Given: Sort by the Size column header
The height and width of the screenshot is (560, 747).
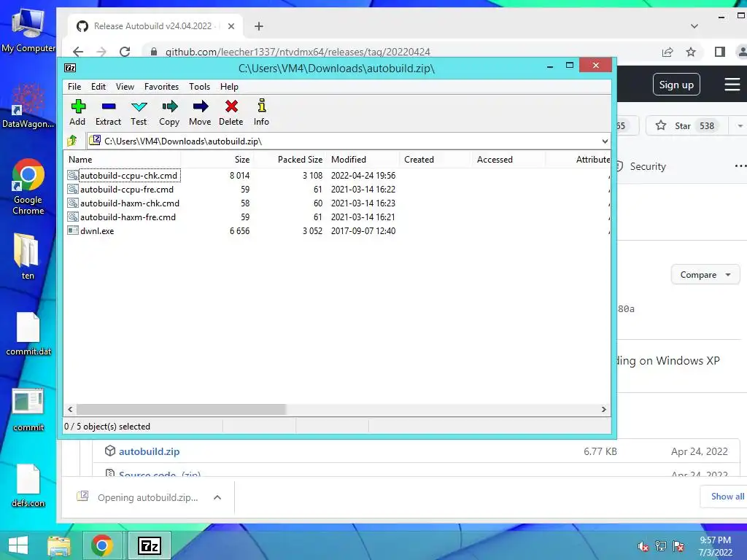Looking at the screenshot, I should (x=217, y=160).
